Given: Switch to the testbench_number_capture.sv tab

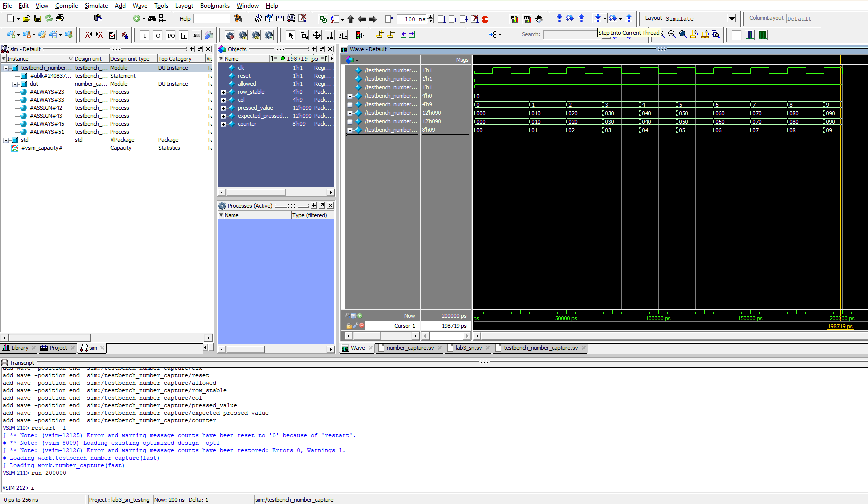Looking at the screenshot, I should tap(540, 348).
